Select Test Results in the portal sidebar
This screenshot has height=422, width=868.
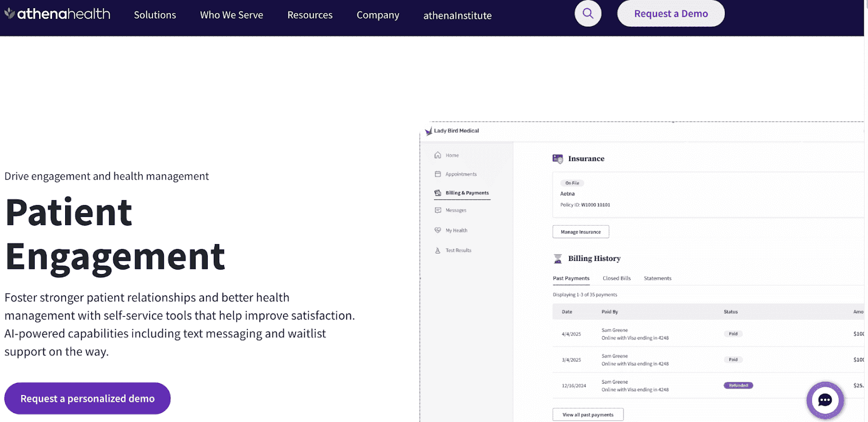click(x=458, y=250)
